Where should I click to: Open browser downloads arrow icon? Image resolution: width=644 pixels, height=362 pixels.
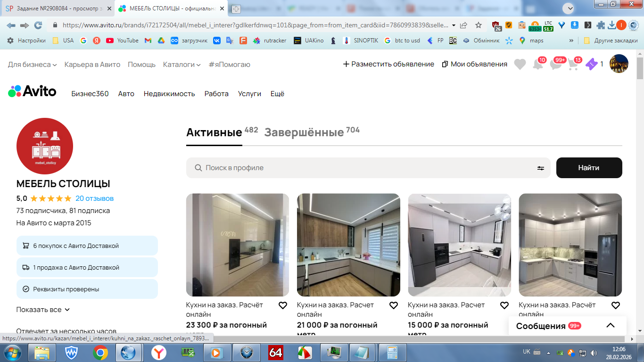[612, 25]
